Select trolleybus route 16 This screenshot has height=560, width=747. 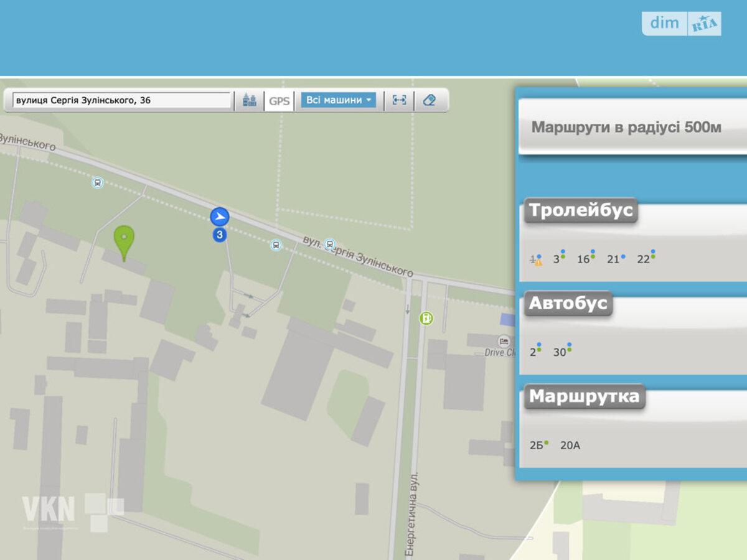(583, 259)
